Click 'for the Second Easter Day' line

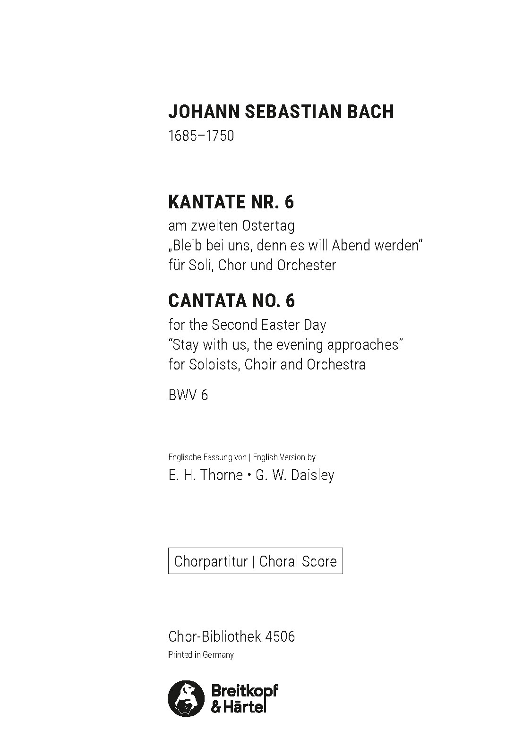pyautogui.click(x=247, y=325)
